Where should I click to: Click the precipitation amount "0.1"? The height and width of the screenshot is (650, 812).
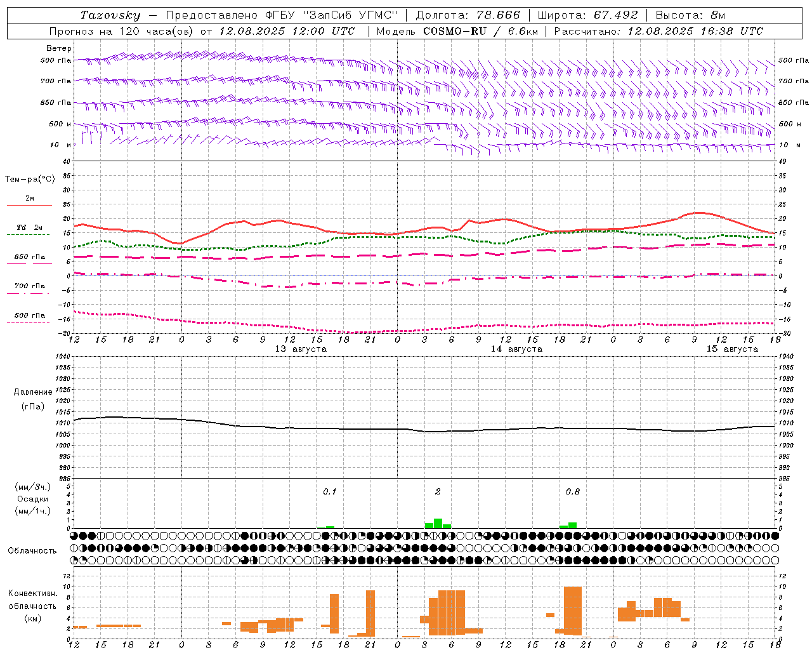click(329, 492)
